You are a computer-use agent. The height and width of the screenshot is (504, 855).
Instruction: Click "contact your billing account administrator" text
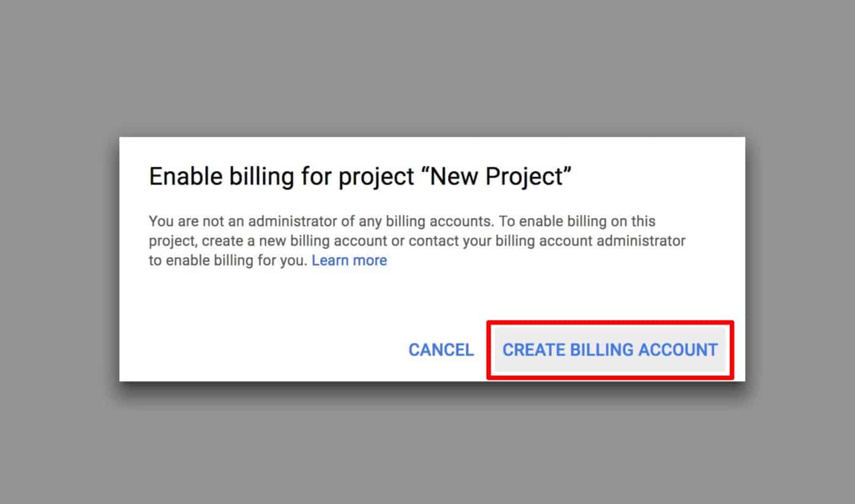tap(547, 241)
